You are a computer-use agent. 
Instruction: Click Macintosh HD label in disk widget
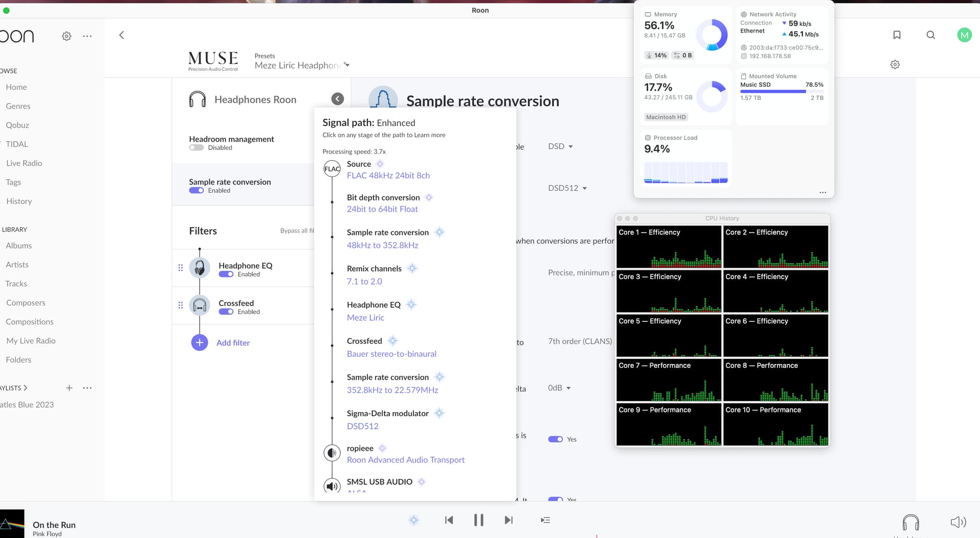666,117
